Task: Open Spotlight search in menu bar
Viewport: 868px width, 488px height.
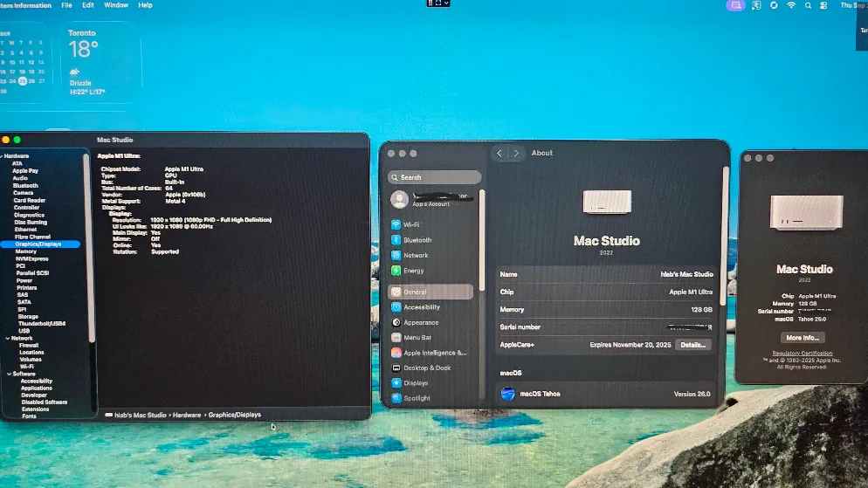Action: point(808,5)
